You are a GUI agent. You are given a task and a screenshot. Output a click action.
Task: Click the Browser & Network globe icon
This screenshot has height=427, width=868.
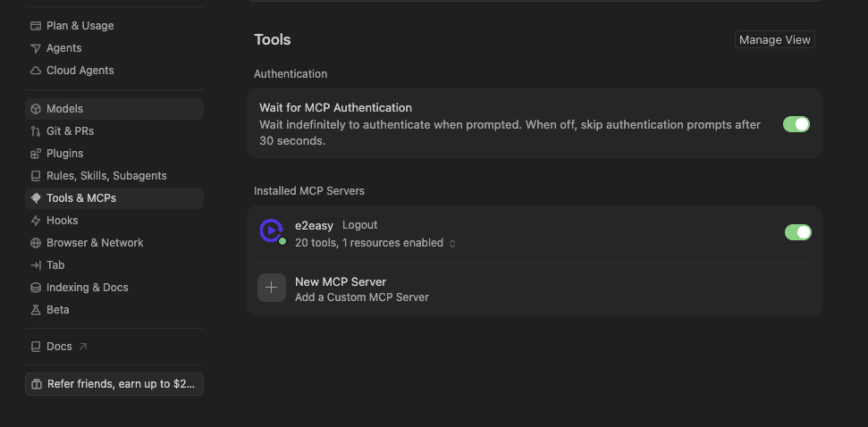(36, 243)
